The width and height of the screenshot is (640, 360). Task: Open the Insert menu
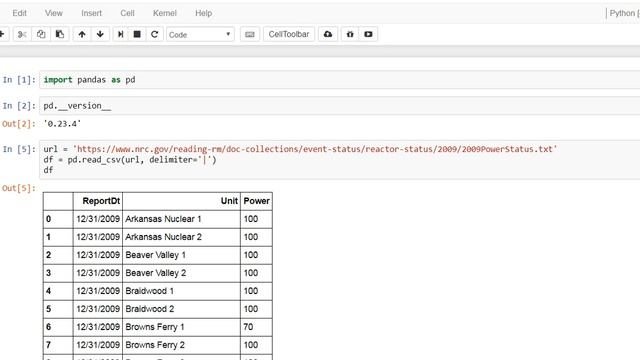(x=91, y=13)
